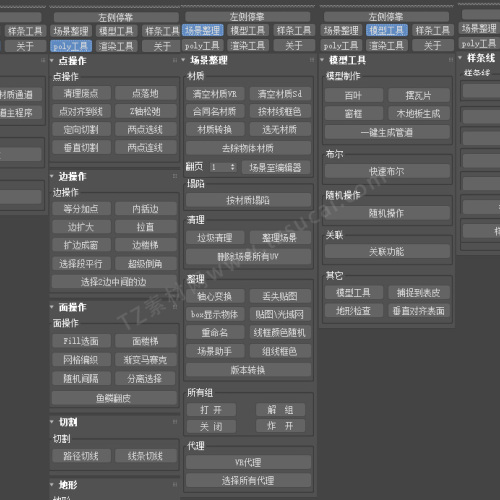
Task: Click the 清理质点 button
Action: tap(81, 93)
